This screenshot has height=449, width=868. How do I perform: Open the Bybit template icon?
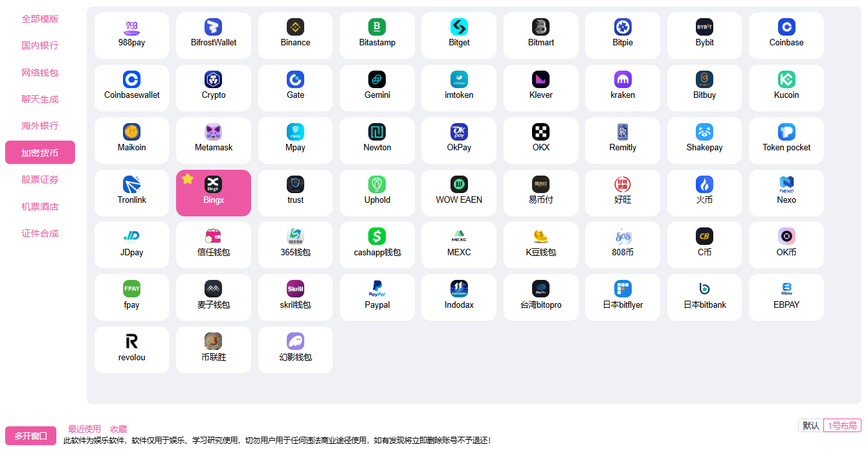[704, 27]
